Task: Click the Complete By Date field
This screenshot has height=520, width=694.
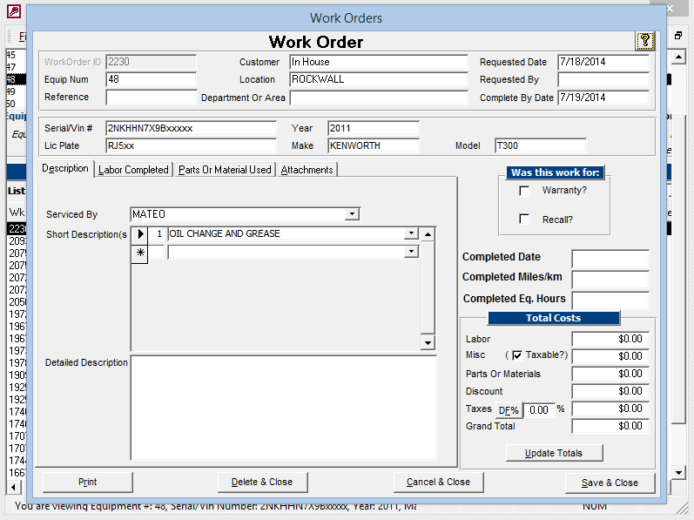Action: pyautogui.click(x=603, y=98)
